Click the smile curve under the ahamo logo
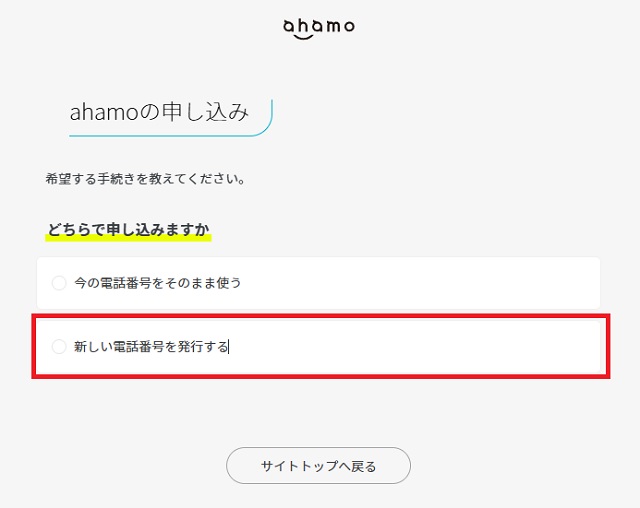 pos(304,37)
